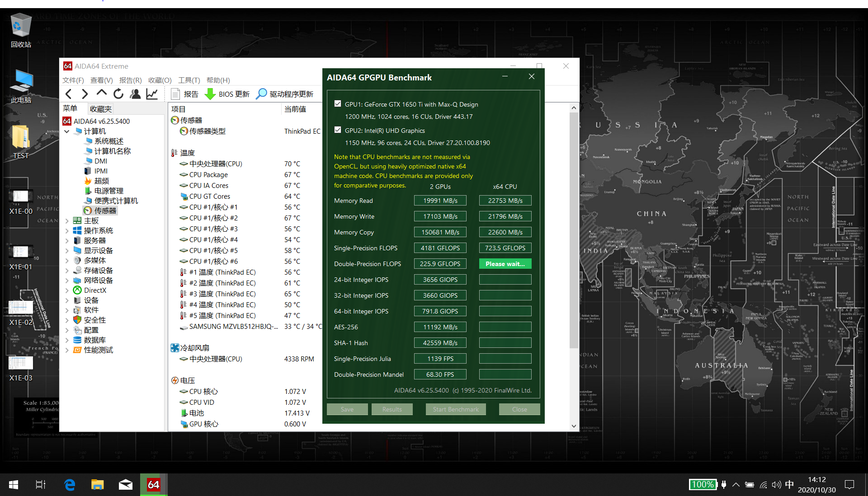This screenshot has height=496, width=868.
Task: Go forward with the right arrow toolbar icon
Action: tap(85, 94)
